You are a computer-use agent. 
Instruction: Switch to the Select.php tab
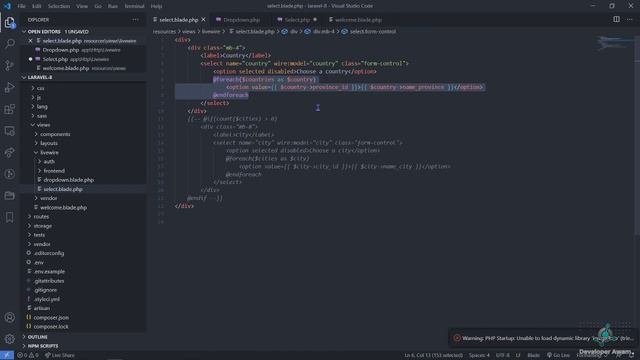[x=297, y=20]
